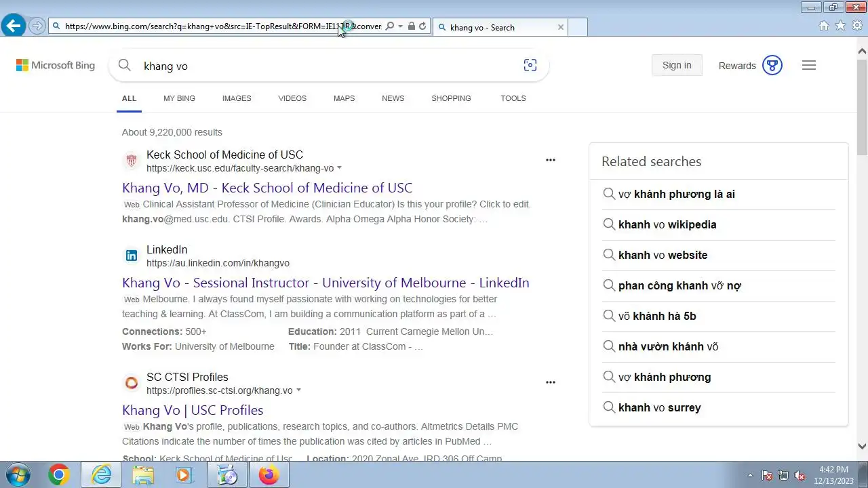Click the page refresh icon
Image resolution: width=868 pixels, height=488 pixels.
point(422,26)
